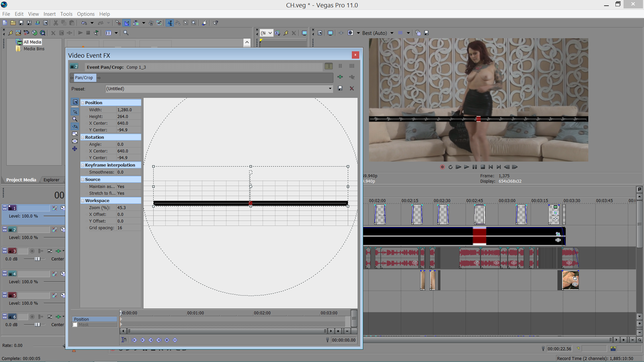Click the Save Preset disk icon

pyautogui.click(x=340, y=88)
